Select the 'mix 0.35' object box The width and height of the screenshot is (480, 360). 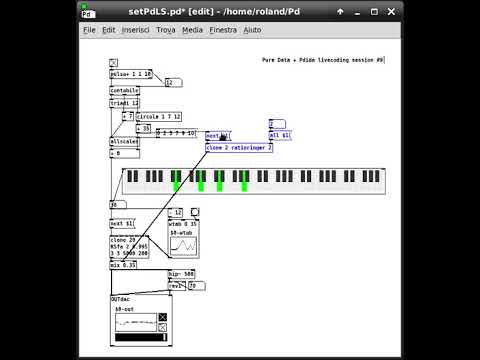123,265
